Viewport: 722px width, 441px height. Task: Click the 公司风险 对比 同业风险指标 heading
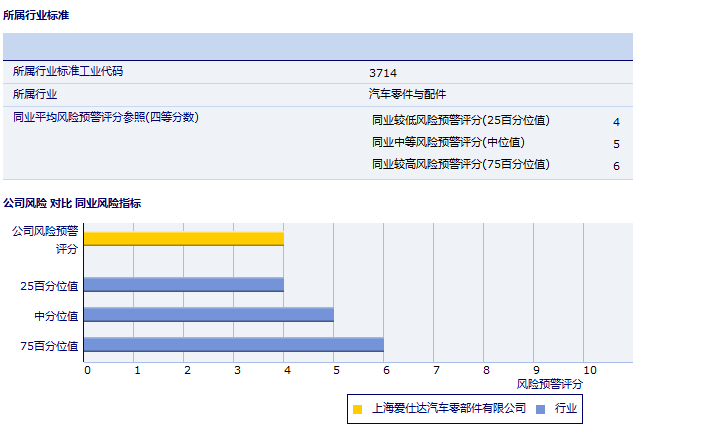[72, 203]
